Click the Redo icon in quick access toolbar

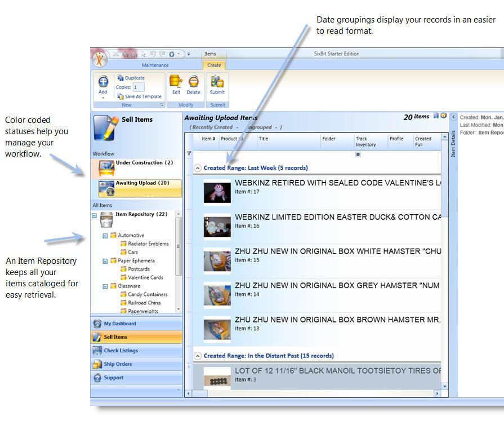pyautogui.click(x=162, y=54)
